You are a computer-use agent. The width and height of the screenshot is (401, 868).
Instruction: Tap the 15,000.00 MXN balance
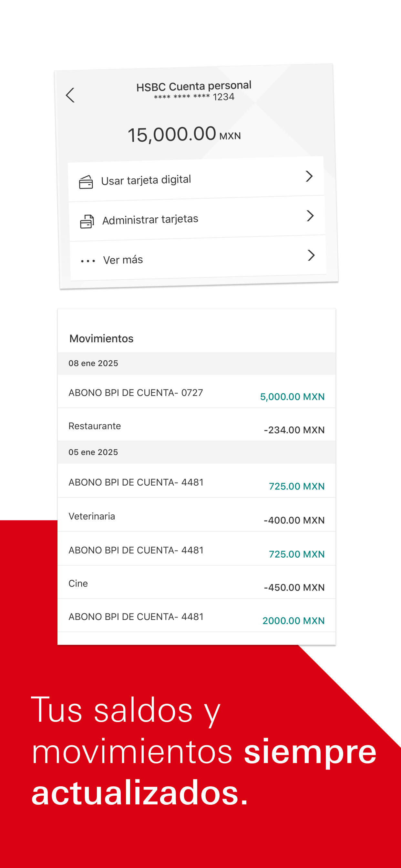click(184, 134)
